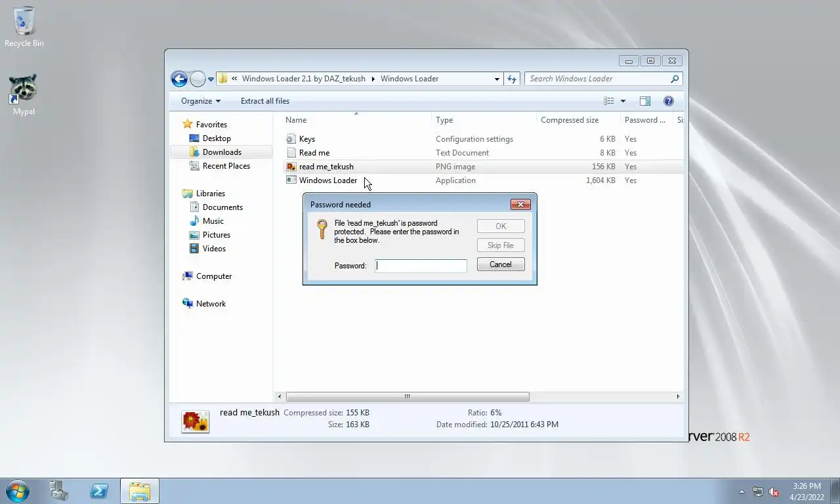This screenshot has width=840, height=504.
Task: Open the Organize menu
Action: pos(201,101)
